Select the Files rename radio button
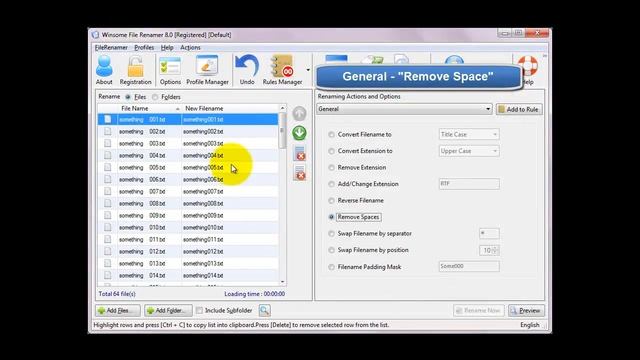Screen dimensions: 640x360 coord(128,97)
